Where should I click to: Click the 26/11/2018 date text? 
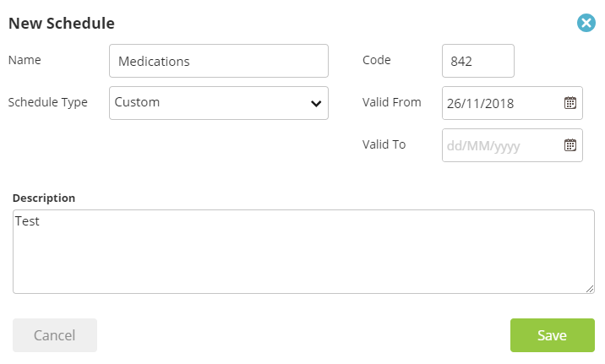(481, 103)
